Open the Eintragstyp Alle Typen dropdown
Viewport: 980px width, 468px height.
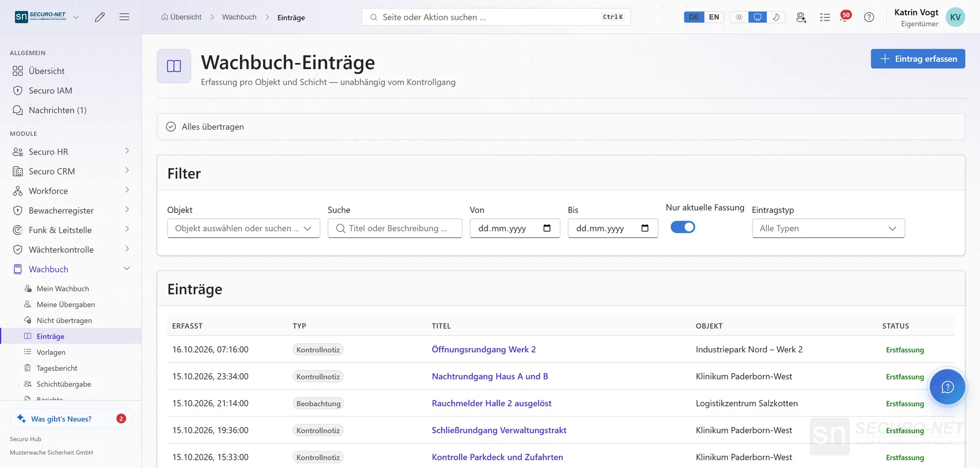click(x=828, y=228)
